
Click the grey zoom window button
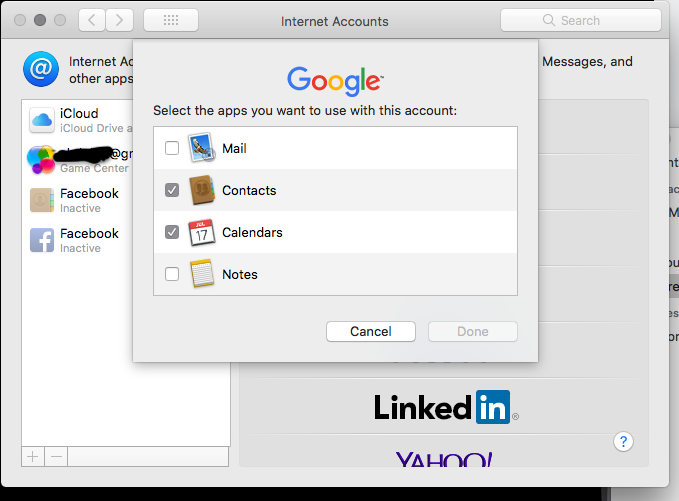tap(60, 20)
